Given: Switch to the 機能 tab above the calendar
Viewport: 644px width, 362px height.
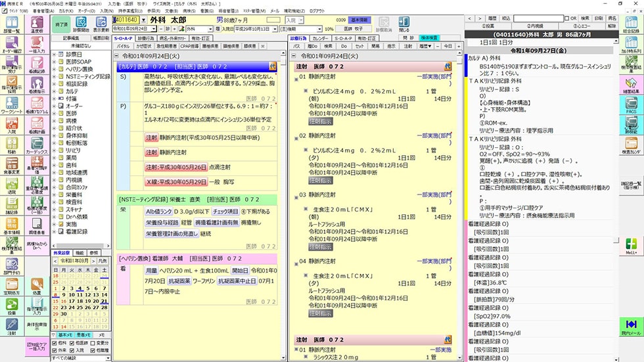Looking at the screenshot, I should tap(80, 253).
